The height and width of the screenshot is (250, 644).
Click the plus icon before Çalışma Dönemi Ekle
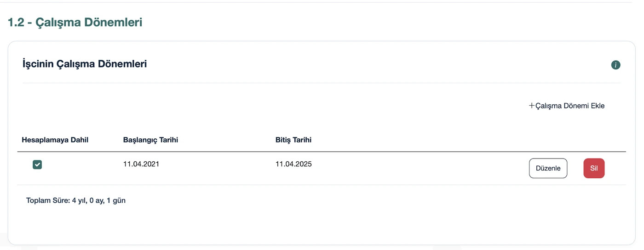click(532, 106)
